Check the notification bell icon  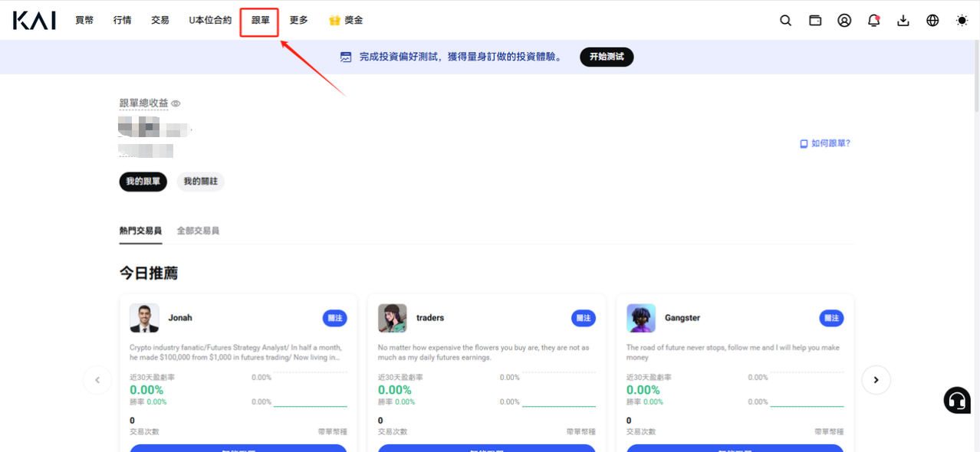click(873, 21)
